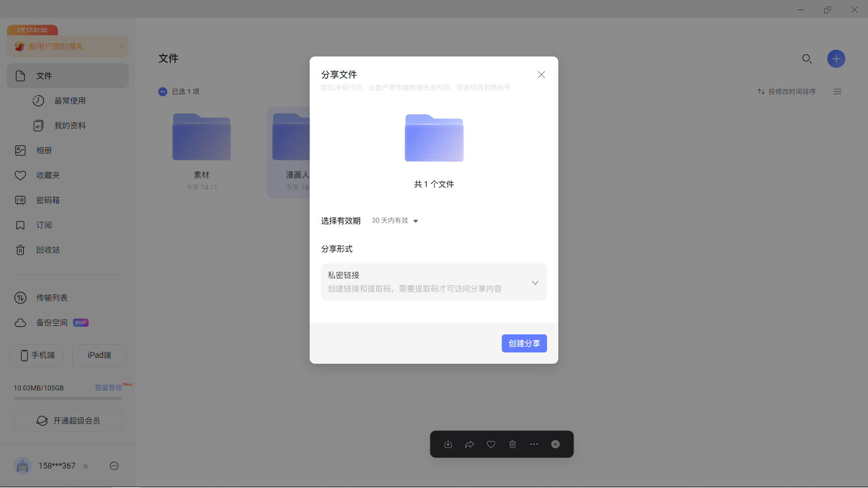Select the 素材 folder thumbnail

(x=202, y=137)
